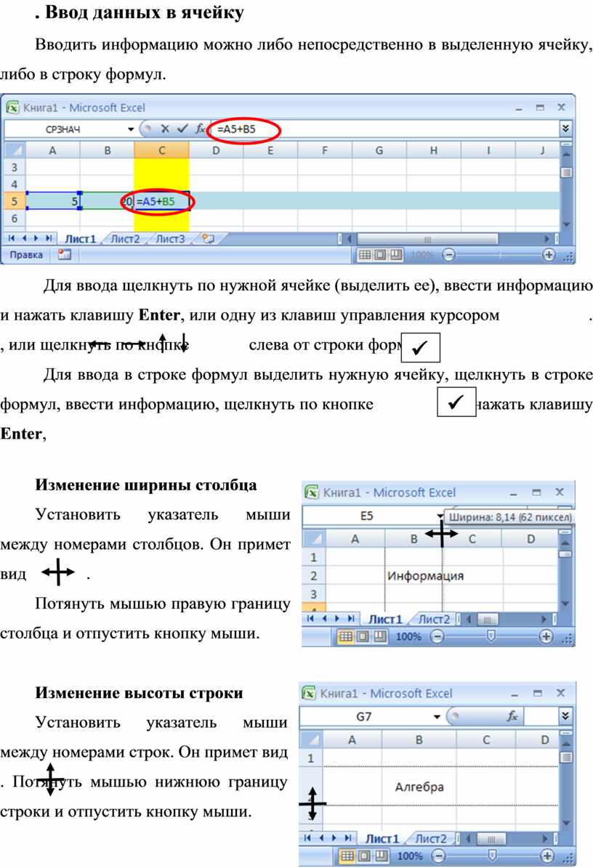Open the Name Box dropdown next to СРЗНАЧ

tap(131, 129)
